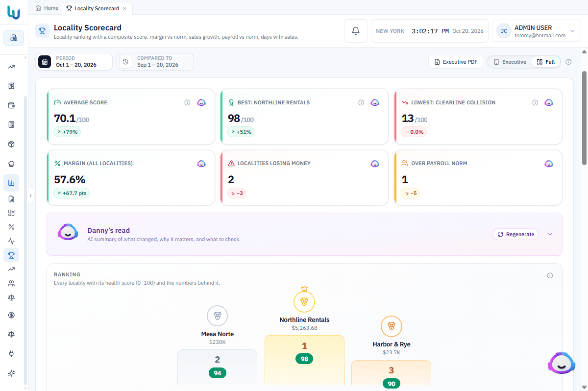Open the report file sidebar icon

[x=11, y=199]
